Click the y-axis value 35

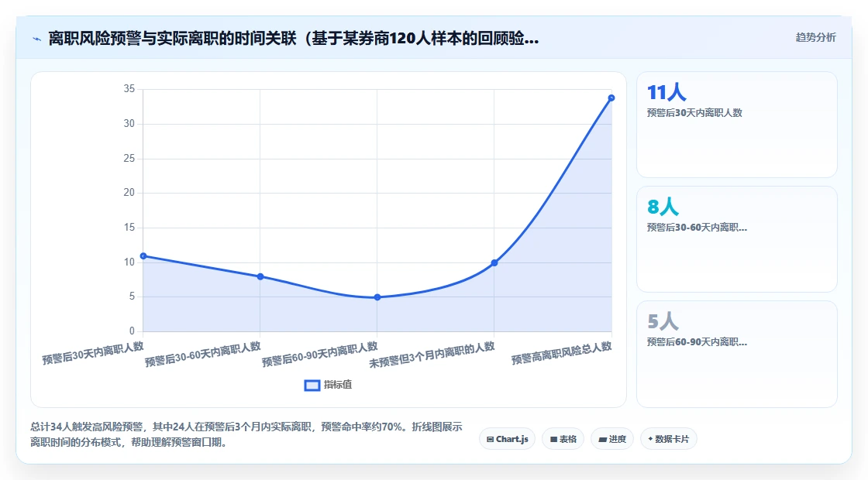[x=129, y=89]
